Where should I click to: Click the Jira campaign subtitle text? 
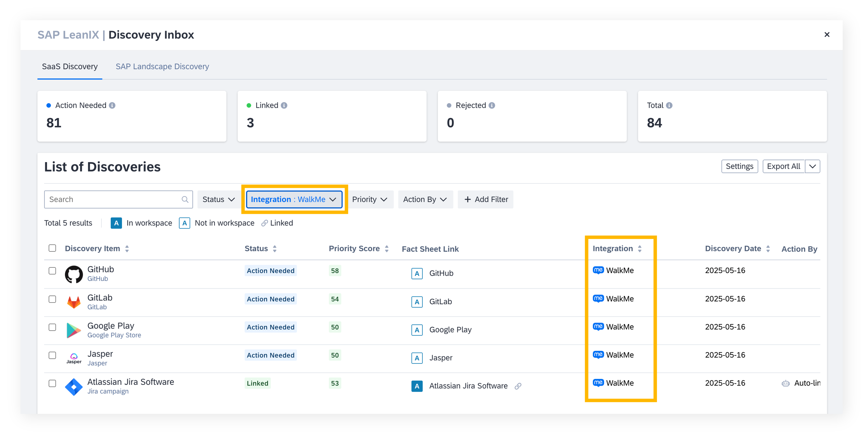coord(108,391)
